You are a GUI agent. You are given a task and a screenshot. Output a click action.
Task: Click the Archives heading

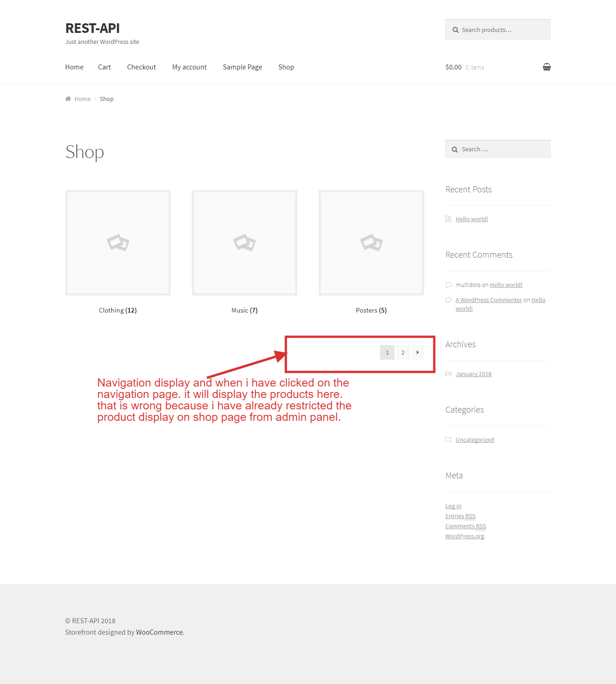[x=461, y=345]
